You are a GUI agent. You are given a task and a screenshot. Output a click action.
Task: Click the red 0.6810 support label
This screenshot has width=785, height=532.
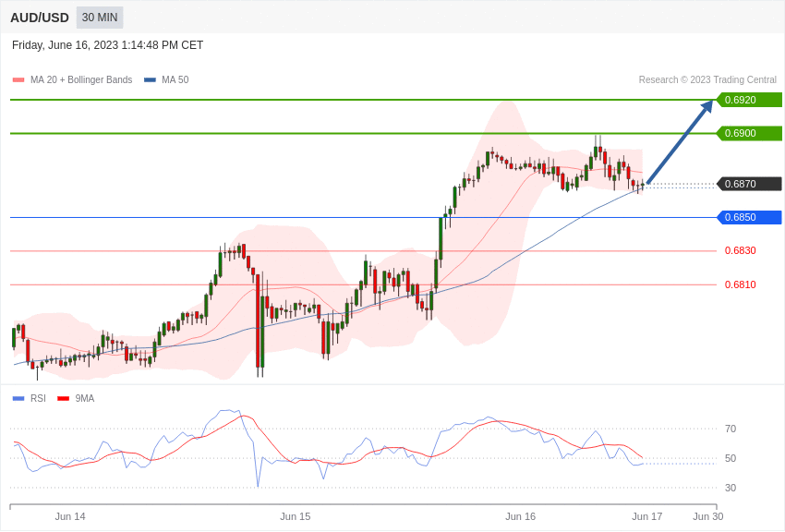click(x=740, y=284)
